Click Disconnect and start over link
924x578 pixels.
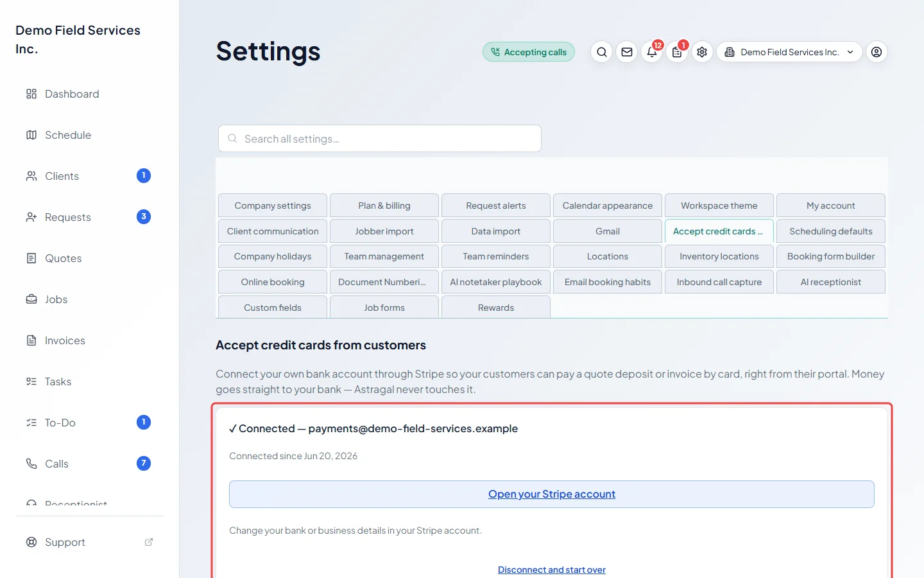point(552,570)
